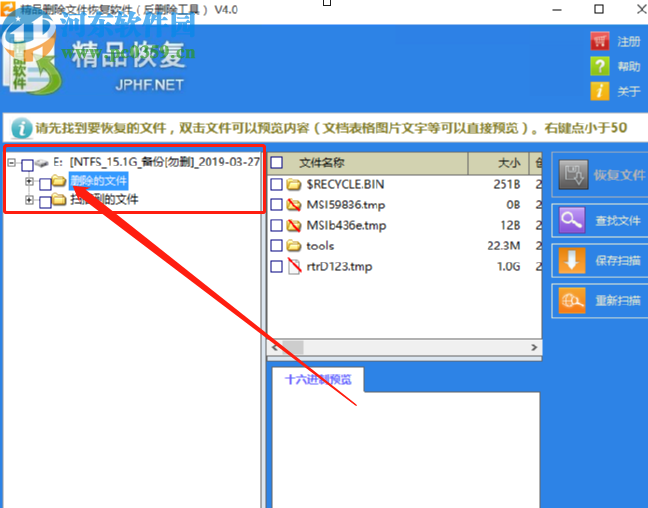Click the 恢复文件 button label
Screen dimensions: 648x508
click(x=619, y=175)
